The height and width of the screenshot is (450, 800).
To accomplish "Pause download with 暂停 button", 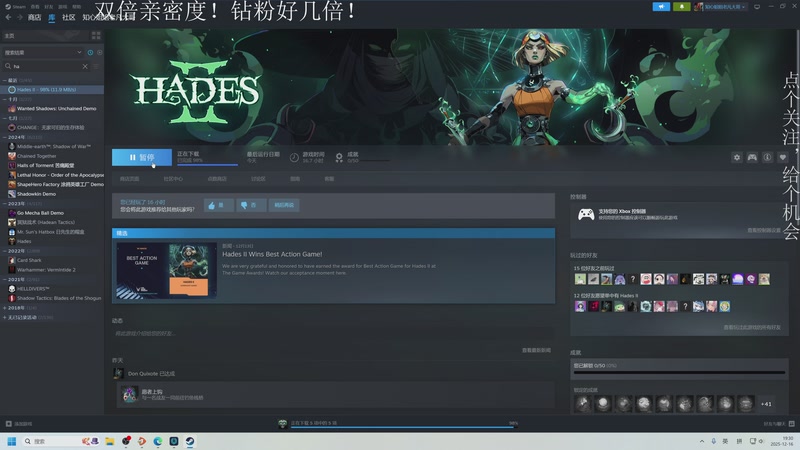I will pyautogui.click(x=142, y=158).
